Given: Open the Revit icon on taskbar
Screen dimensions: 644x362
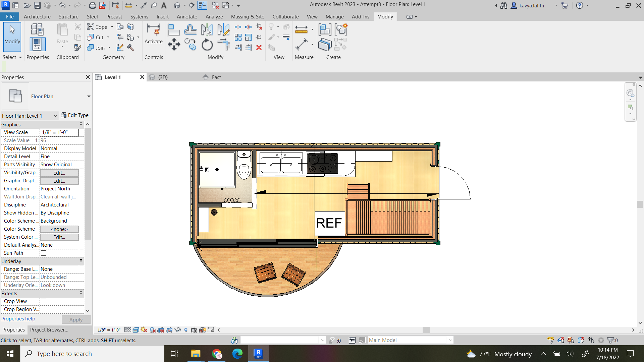Looking at the screenshot, I should tap(258, 354).
